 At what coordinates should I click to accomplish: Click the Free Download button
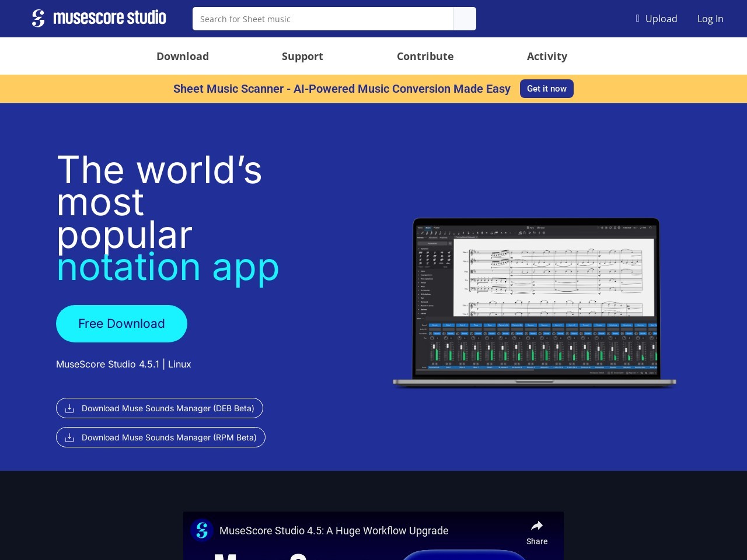(121, 324)
